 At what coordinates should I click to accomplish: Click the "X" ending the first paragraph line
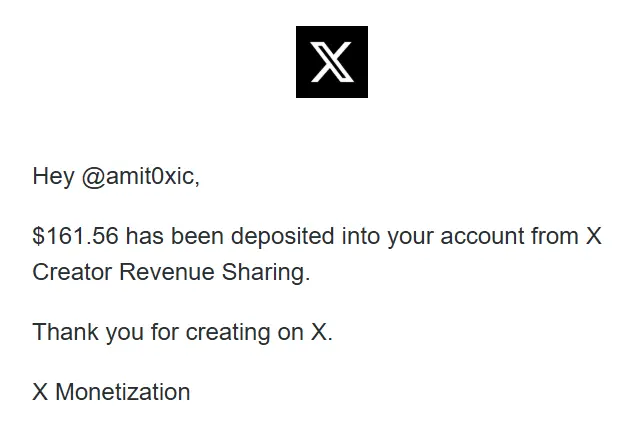pyautogui.click(x=592, y=237)
